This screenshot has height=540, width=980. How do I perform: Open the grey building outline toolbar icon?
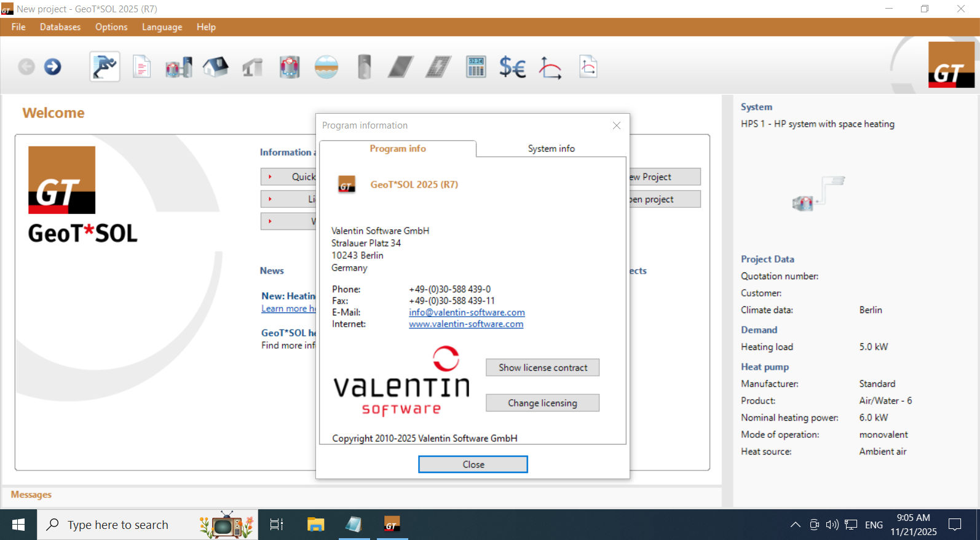point(252,67)
